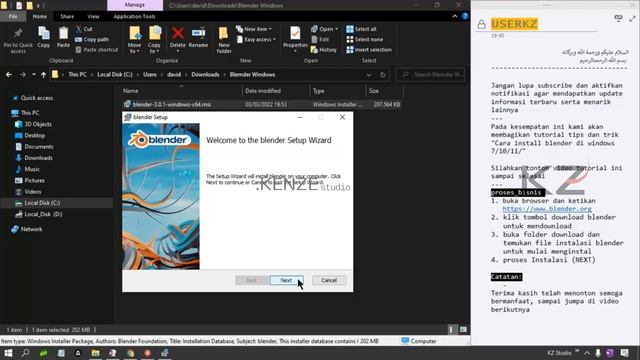The height and width of the screenshot is (360, 640).
Task: Open Desktop in the navigation pane
Action: 34,135
